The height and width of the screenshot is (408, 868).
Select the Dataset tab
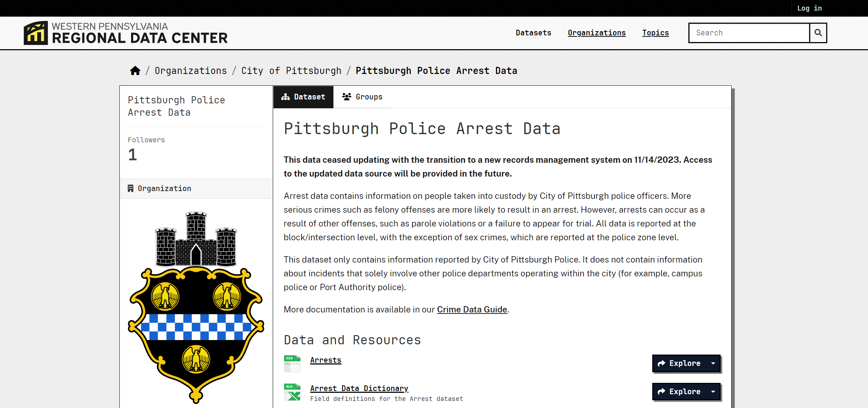[x=303, y=97]
